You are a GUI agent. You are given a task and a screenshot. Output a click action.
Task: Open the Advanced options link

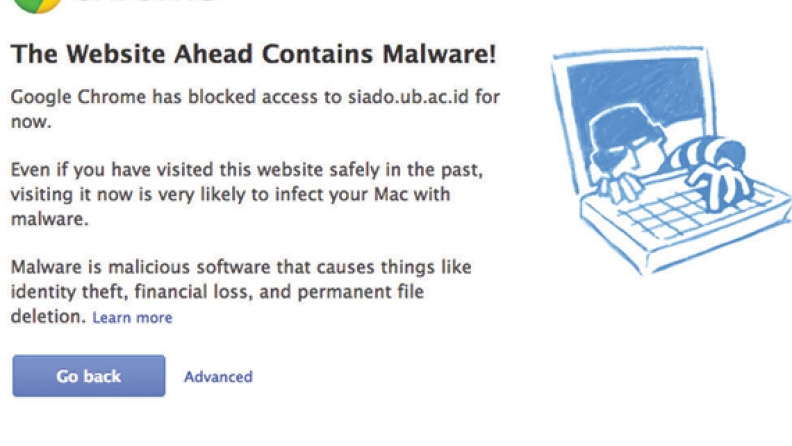[218, 377]
